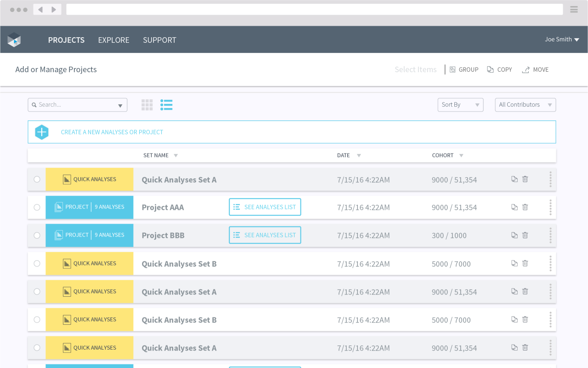588x368 pixels.
Task: Open more options for first Quick Analyses Set A
Action: 550,180
